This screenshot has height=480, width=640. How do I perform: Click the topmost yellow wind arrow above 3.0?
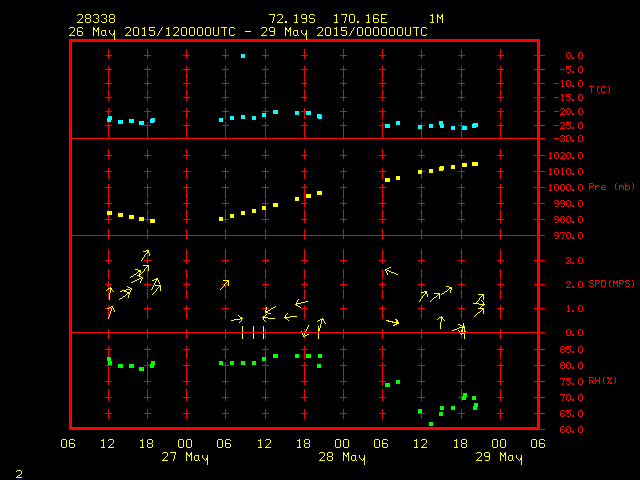point(146,255)
